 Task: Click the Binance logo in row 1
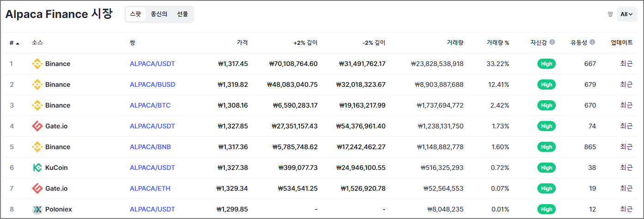pyautogui.click(x=37, y=64)
